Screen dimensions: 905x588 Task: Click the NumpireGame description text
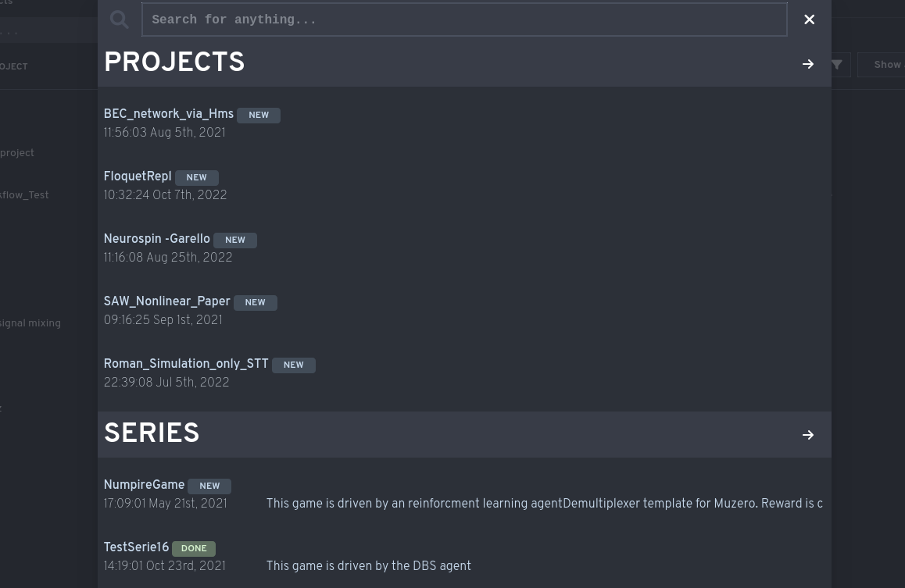[x=544, y=504]
